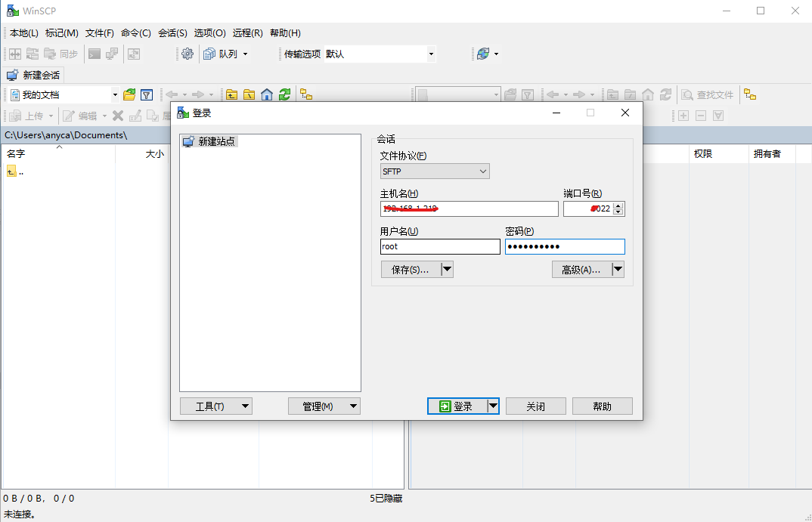
Task: Refresh the local directory listing
Action: click(284, 94)
